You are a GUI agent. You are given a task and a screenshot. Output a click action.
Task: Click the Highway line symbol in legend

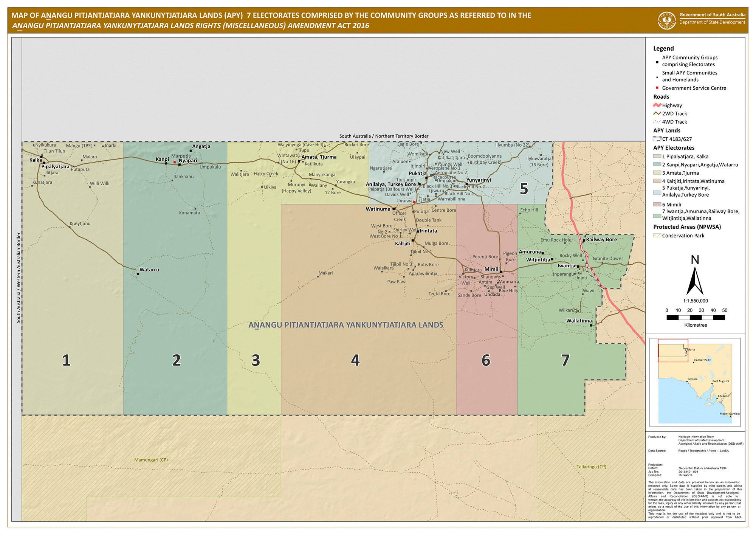click(x=657, y=105)
